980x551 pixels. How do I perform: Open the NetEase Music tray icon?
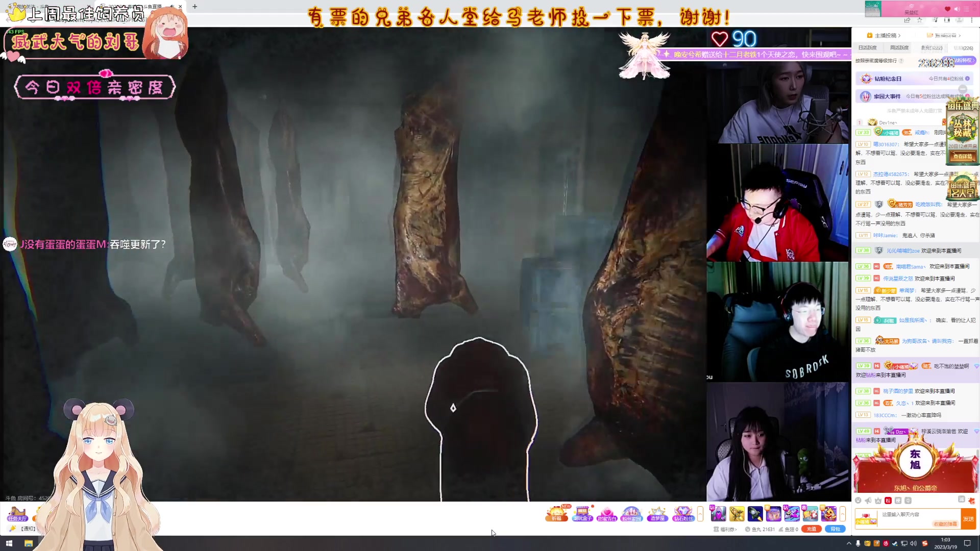point(886,543)
